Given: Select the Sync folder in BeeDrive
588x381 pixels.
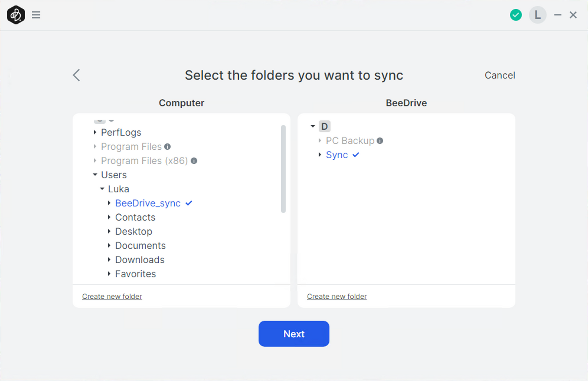Looking at the screenshot, I should click(x=337, y=155).
